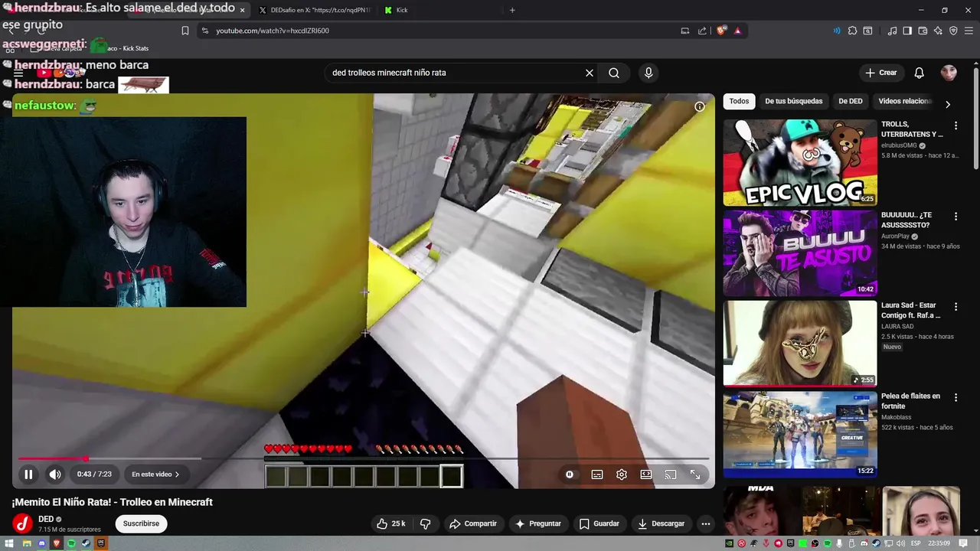980x551 pixels.
Task: Expand 'En este video' chapters
Action: [x=155, y=474]
